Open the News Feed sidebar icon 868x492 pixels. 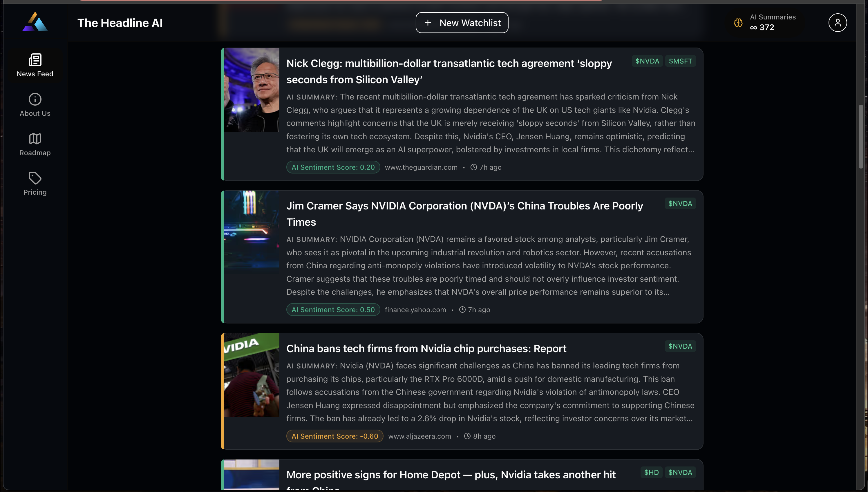pyautogui.click(x=35, y=60)
